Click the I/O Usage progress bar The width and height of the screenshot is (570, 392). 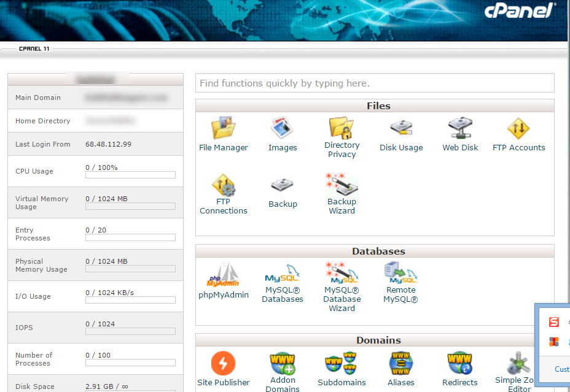(x=130, y=300)
